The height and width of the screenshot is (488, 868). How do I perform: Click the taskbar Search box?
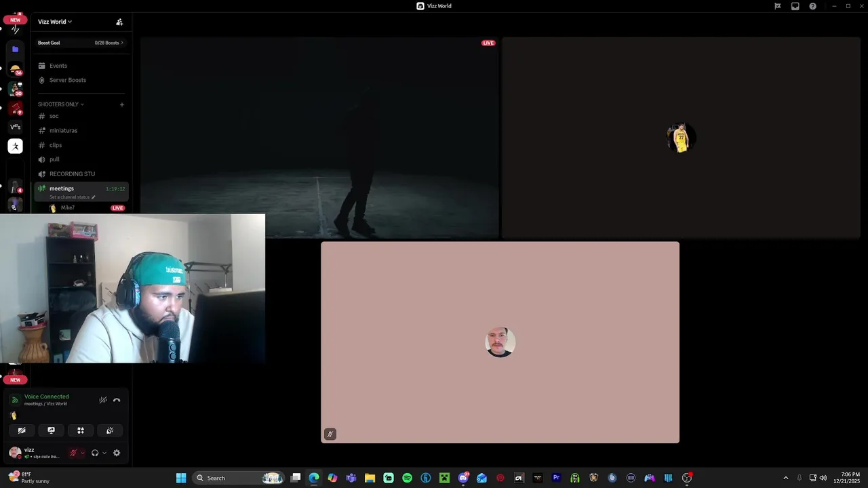pos(238,478)
